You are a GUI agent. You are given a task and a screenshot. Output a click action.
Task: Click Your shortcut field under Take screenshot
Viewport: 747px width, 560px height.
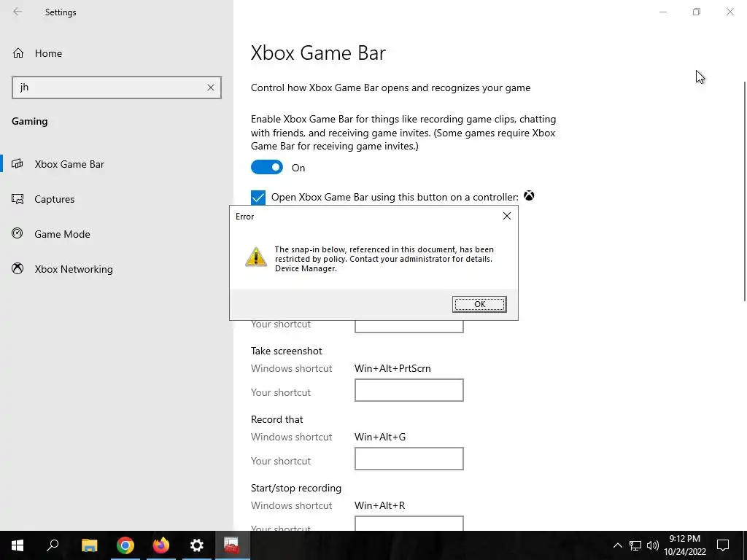point(409,390)
